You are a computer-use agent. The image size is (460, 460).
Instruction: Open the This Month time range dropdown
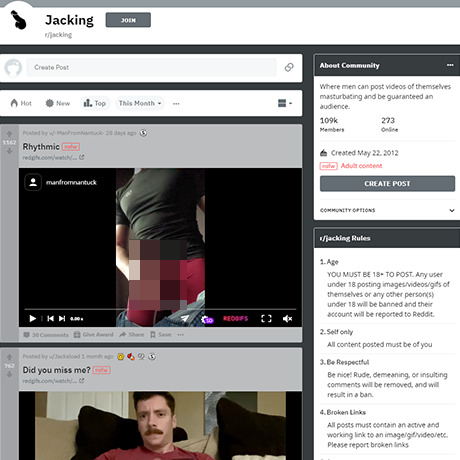coord(140,103)
